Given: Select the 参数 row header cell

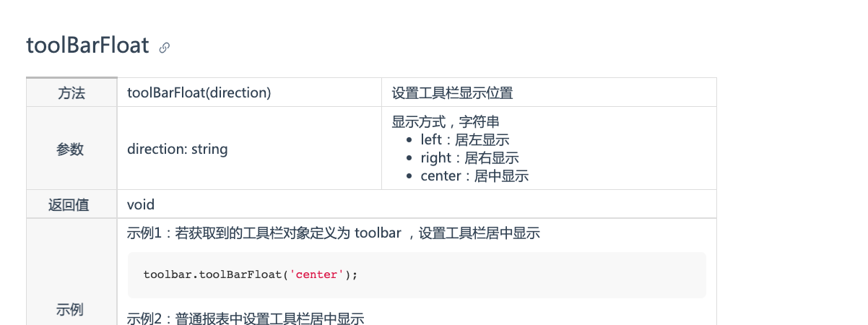Looking at the screenshot, I should coord(71,149).
